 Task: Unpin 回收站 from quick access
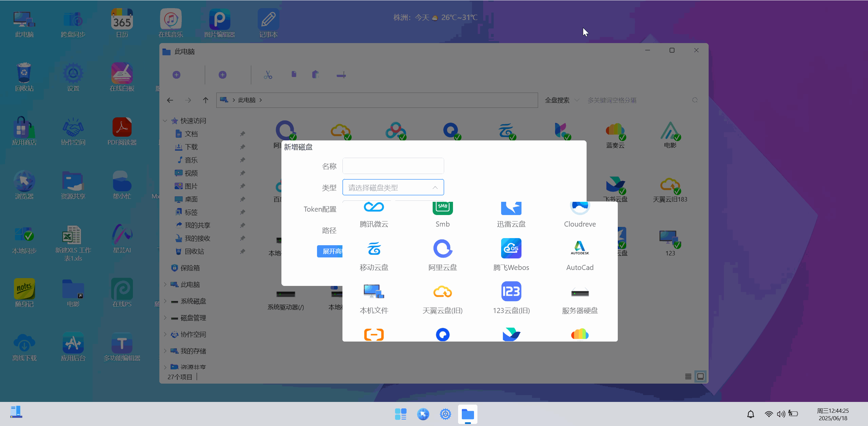click(242, 252)
